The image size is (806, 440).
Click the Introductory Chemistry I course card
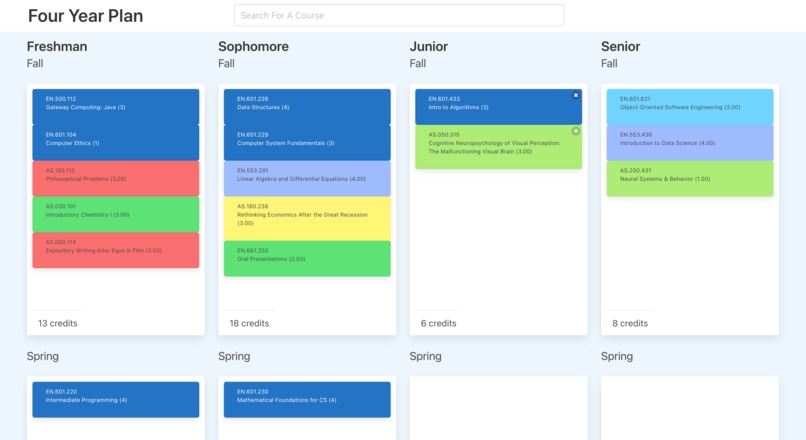coord(116,214)
